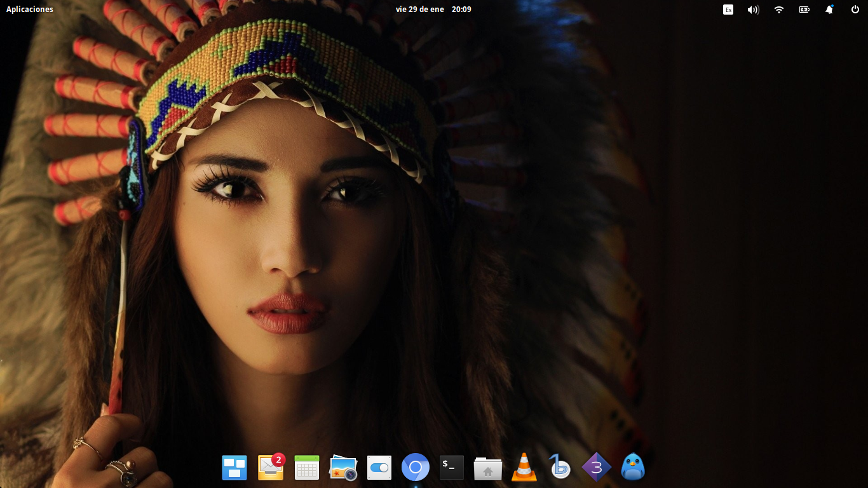
Task: Open the Es keyboard layout indicator
Action: 728,10
